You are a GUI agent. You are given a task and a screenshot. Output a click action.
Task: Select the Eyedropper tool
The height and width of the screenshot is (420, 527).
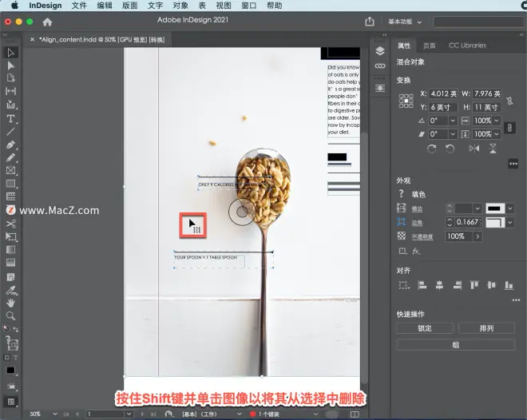click(10, 290)
